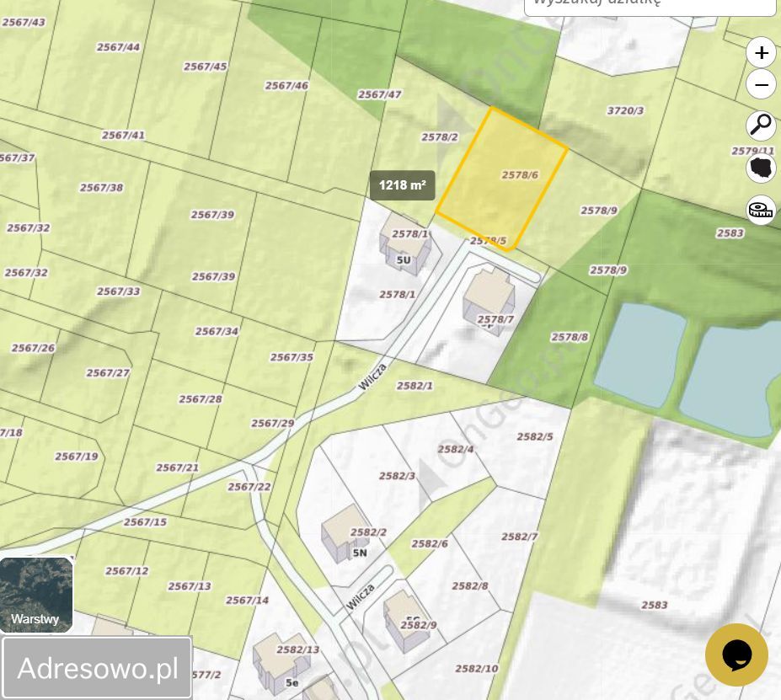
Task: Select parcel 2582/6 label
Action: [x=430, y=543]
